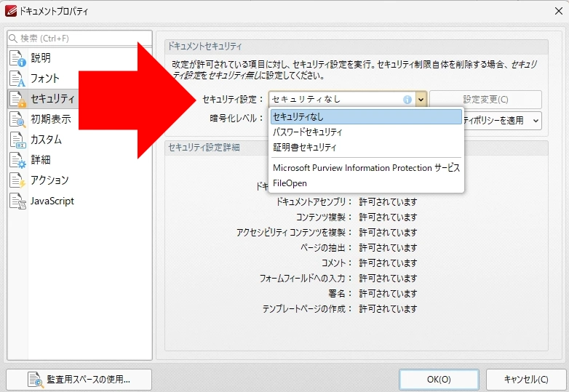Click the icon on 監査用スペースの使用 button

[x=36, y=380]
